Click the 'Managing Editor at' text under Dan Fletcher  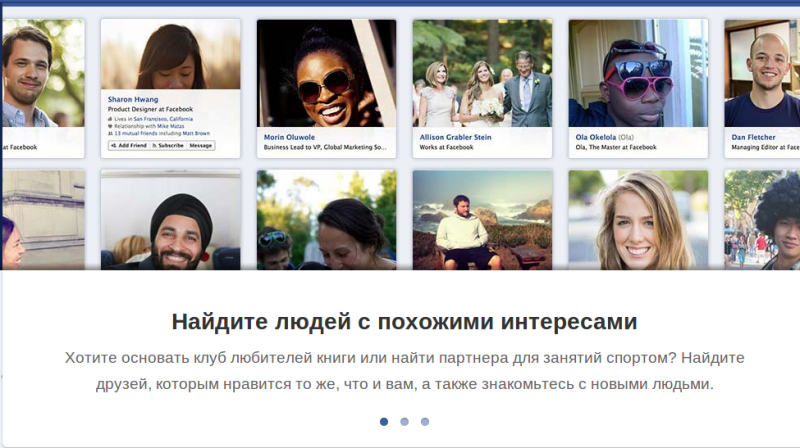[x=765, y=147]
